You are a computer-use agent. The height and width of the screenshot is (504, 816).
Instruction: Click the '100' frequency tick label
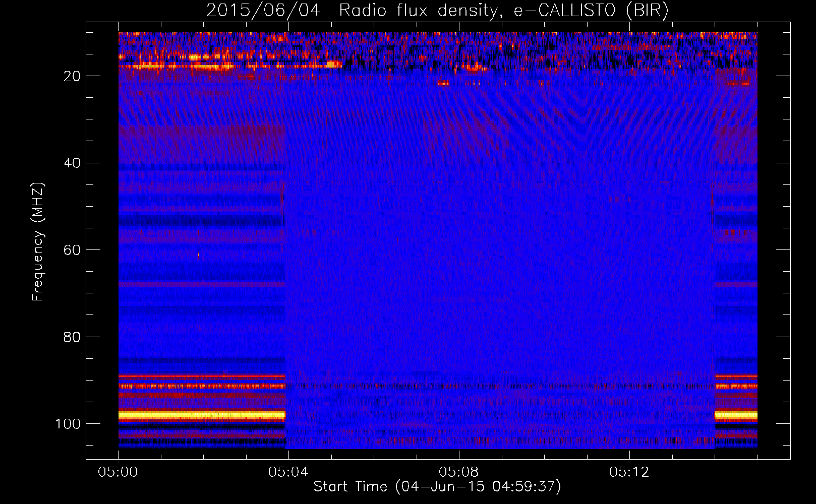68,424
